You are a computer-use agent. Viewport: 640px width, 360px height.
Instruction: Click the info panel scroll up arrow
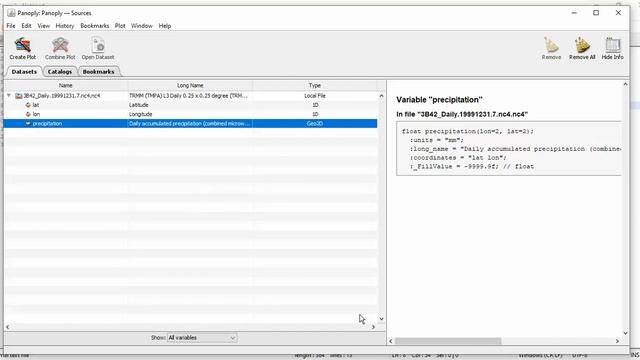(625, 84)
